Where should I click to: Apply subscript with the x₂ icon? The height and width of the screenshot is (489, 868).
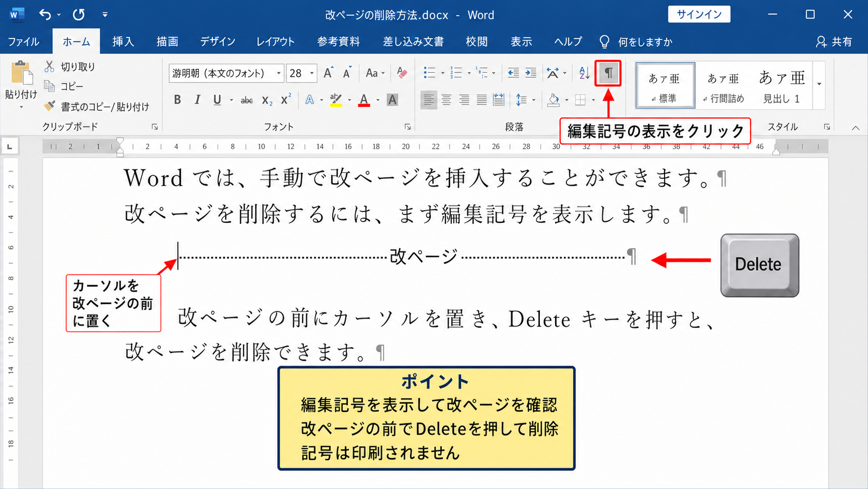pos(267,100)
